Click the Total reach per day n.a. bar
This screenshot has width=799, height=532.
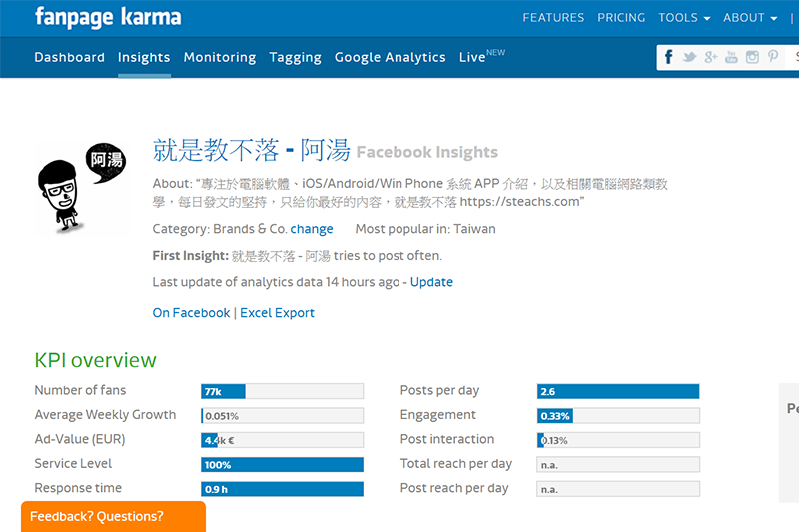(x=618, y=465)
